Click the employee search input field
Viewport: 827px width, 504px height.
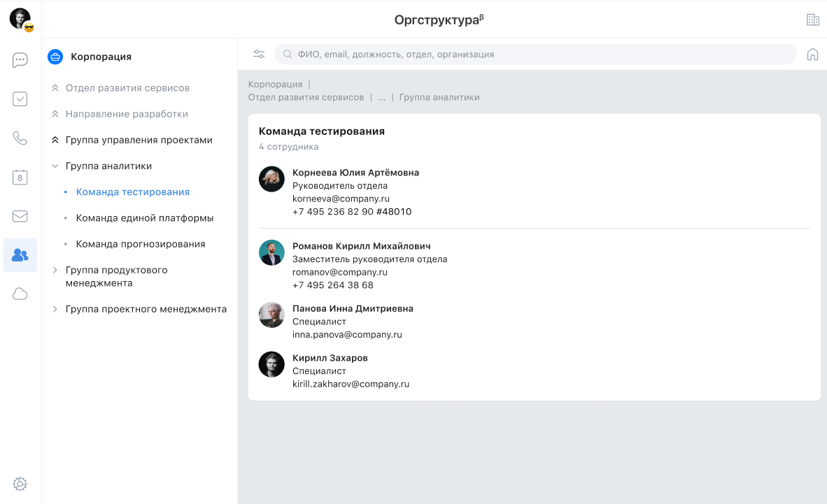tap(539, 55)
